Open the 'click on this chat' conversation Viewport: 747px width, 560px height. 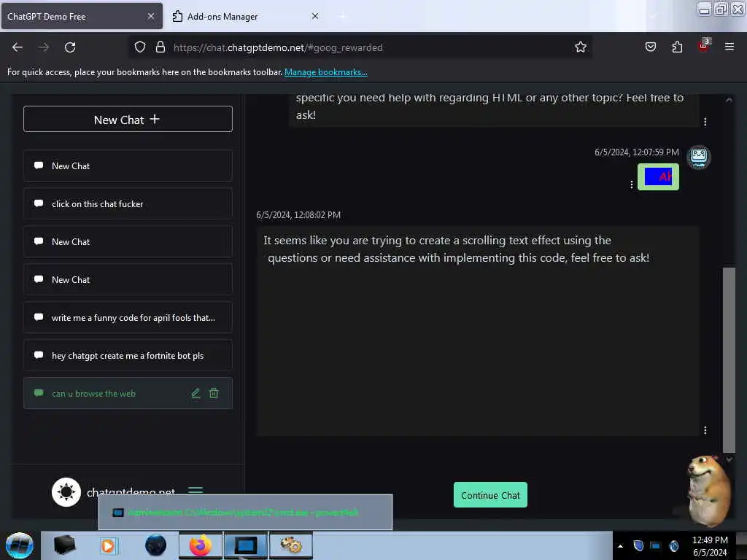pyautogui.click(x=128, y=204)
